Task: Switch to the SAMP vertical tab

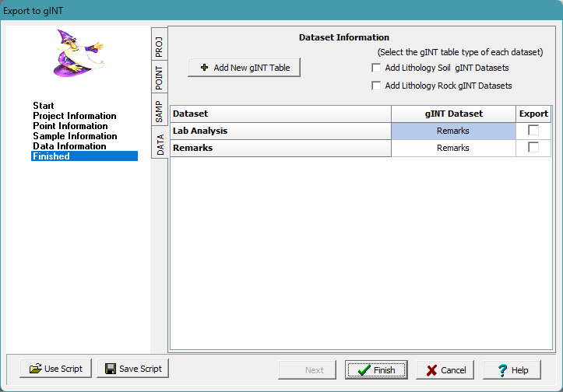Action: tap(158, 112)
